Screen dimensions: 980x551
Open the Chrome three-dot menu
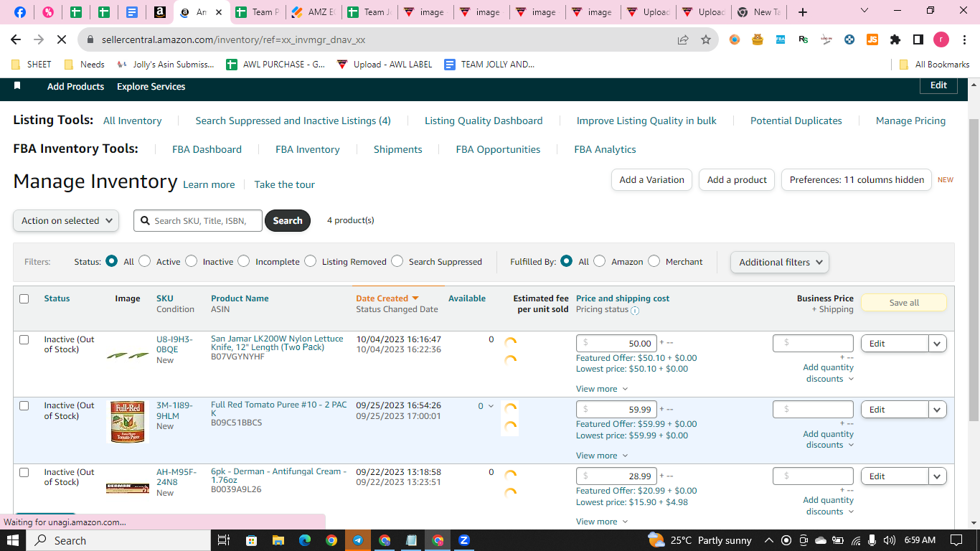pos(963,39)
